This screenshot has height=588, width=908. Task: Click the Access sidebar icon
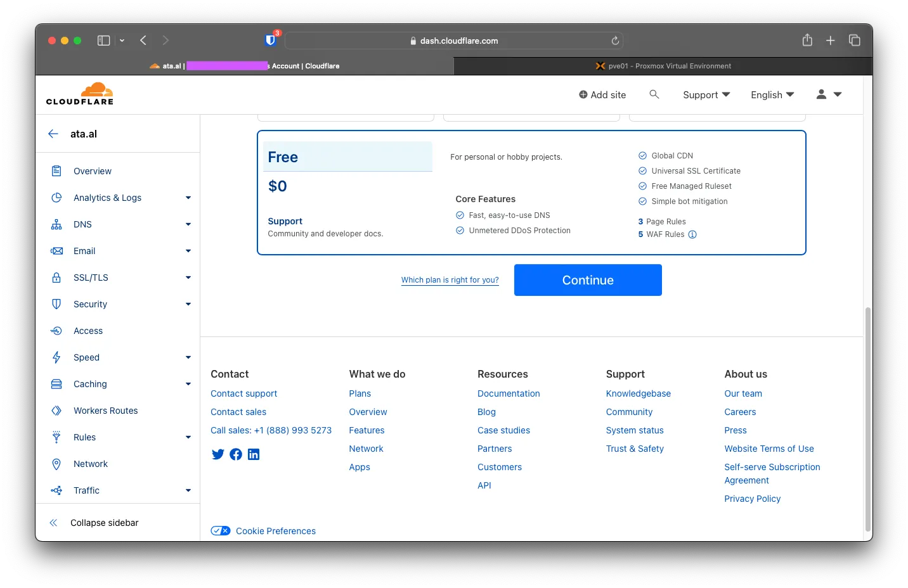point(56,331)
